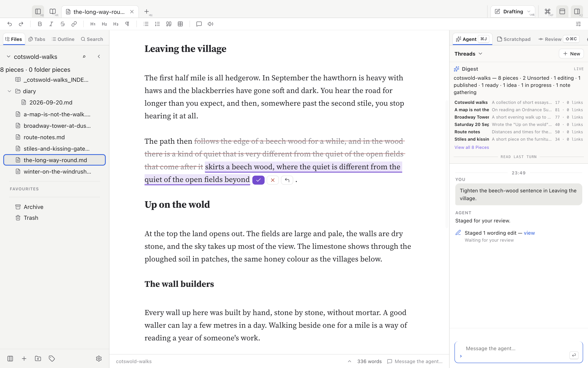Collapse the cotswold-walks project chevron
588x368 pixels.
(x=9, y=56)
